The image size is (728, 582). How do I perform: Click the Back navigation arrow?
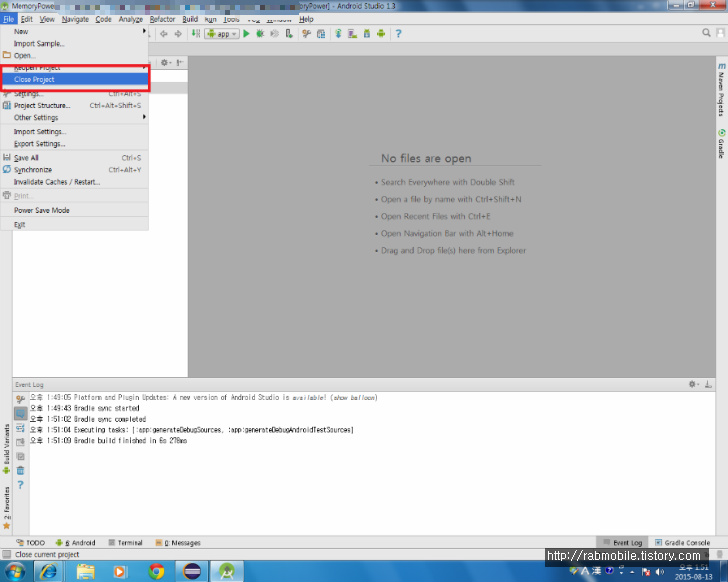pos(164,34)
